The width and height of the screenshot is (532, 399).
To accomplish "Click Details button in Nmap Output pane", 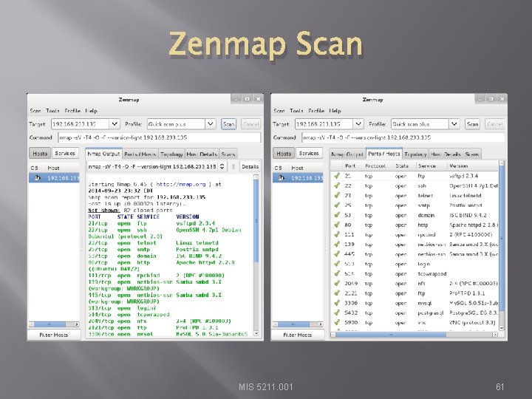I will point(250,166).
